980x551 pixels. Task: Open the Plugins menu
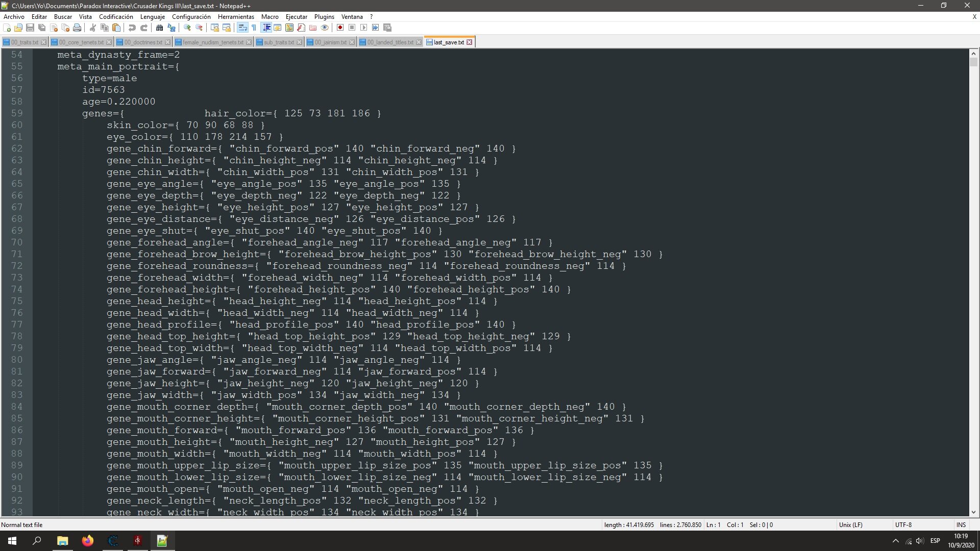324,17
